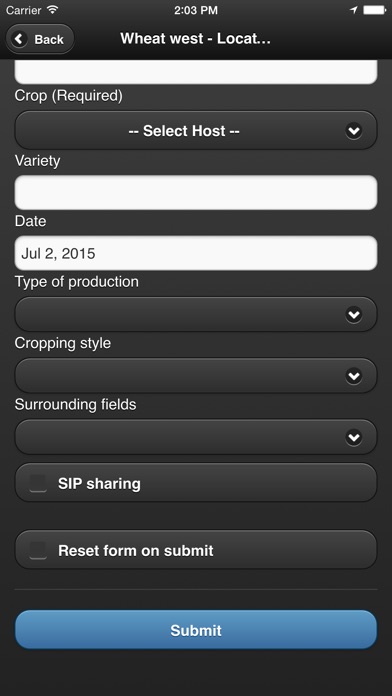
Task: Tap the Wheat west - Locat… title
Action: tap(195, 39)
